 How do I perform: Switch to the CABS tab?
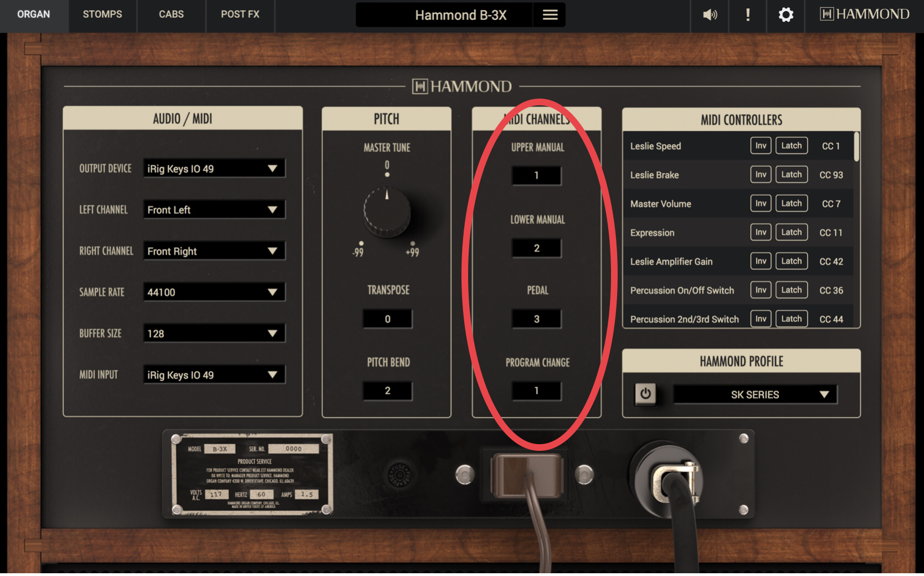(x=171, y=14)
